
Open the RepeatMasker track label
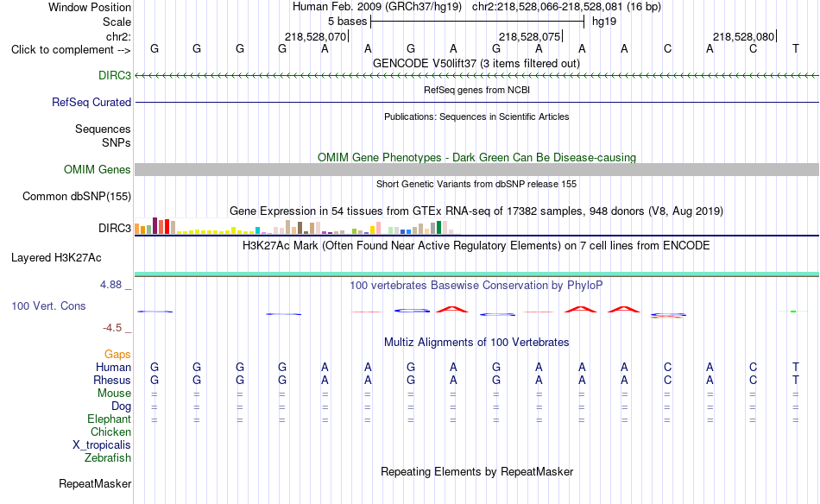pyautogui.click(x=95, y=483)
